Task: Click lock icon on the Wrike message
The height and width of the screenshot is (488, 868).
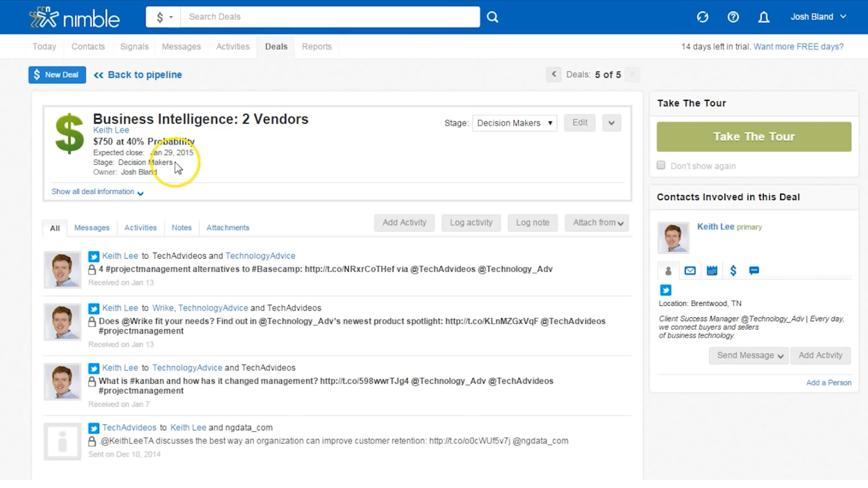Action: click(92, 322)
